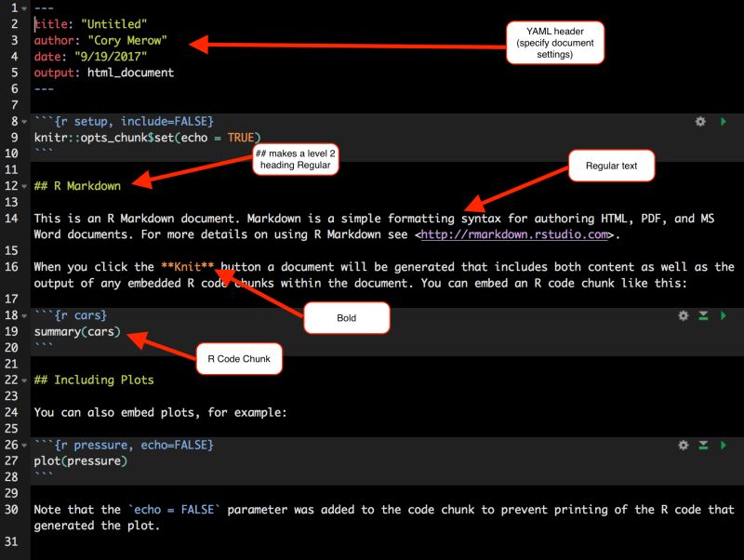Screen dimensions: 744x560
Task: Open the setup chunk options gear
Action: click(x=701, y=121)
